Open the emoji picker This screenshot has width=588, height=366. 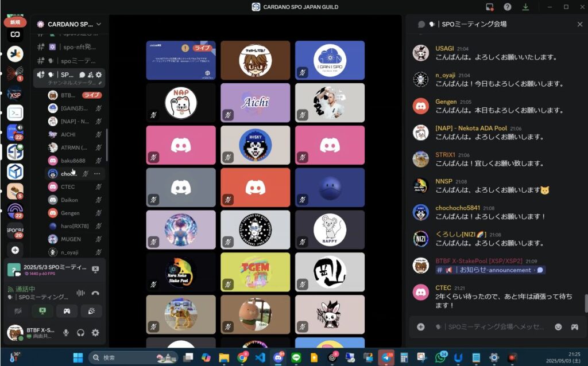tap(558, 327)
